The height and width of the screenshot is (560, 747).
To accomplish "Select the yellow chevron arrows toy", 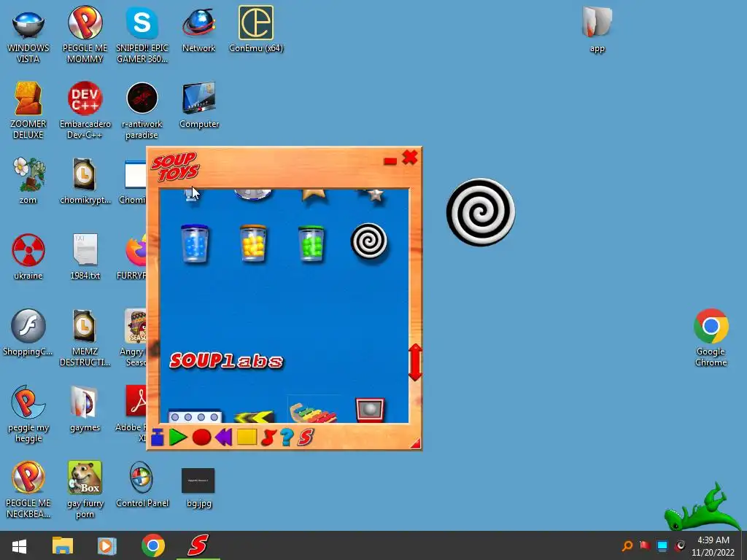I will 255,416.
